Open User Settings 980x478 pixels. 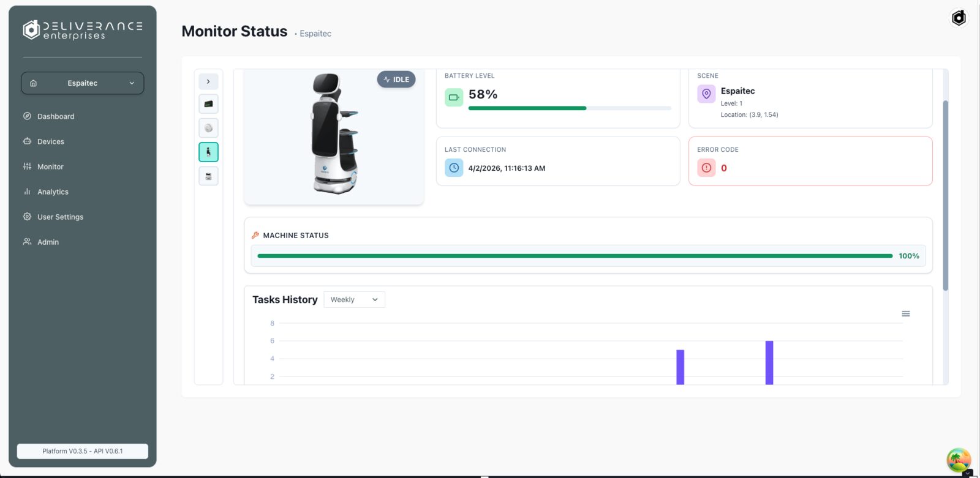[60, 217]
